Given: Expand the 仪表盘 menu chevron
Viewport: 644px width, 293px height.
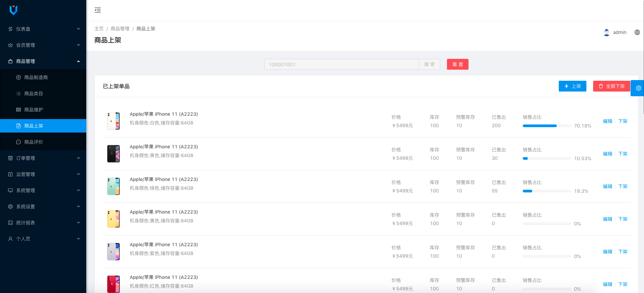Looking at the screenshot, I should 78,29.
